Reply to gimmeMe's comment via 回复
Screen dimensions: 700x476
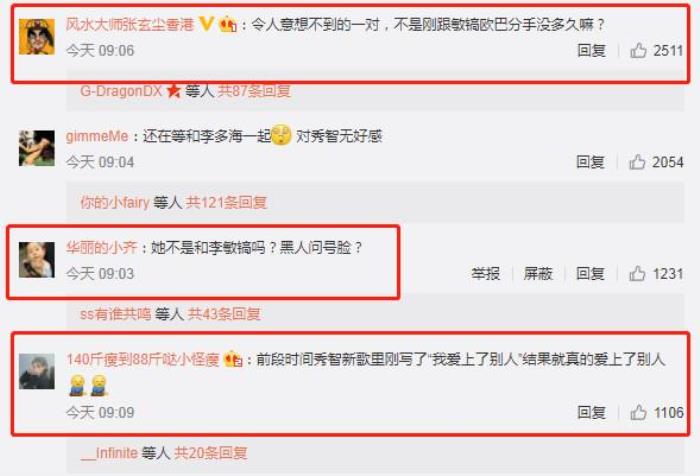point(590,162)
